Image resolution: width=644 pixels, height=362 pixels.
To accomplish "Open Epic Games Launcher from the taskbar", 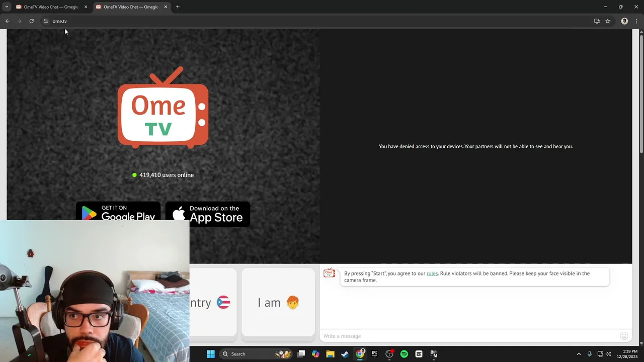I will coord(374,354).
